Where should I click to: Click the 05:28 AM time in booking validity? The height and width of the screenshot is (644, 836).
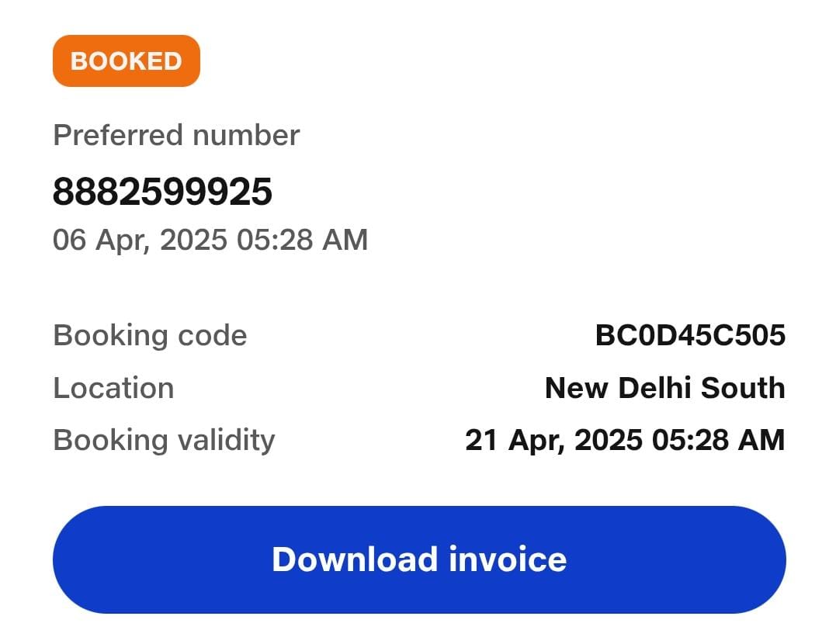coord(718,440)
